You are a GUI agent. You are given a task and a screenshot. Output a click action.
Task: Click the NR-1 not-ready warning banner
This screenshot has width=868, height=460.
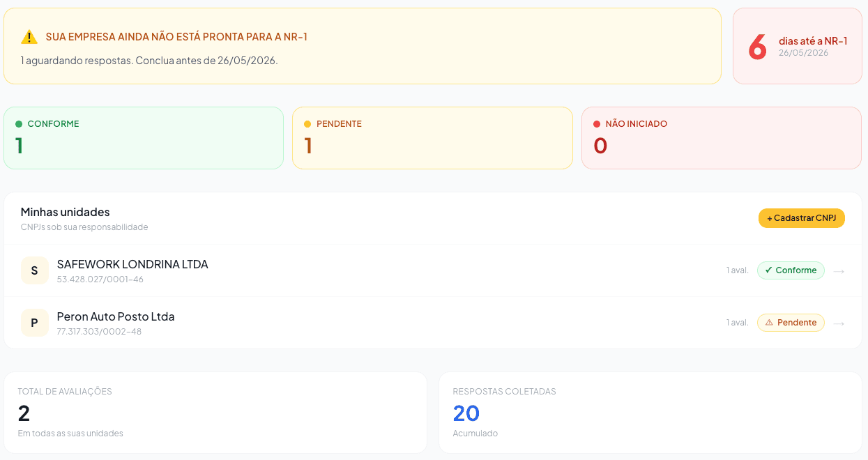pos(363,46)
